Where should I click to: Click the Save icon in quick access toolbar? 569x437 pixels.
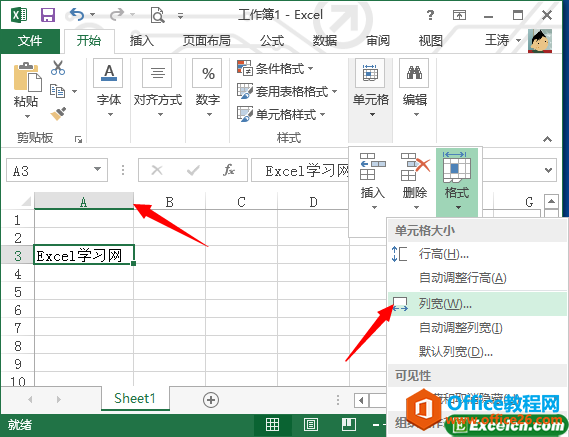point(48,15)
